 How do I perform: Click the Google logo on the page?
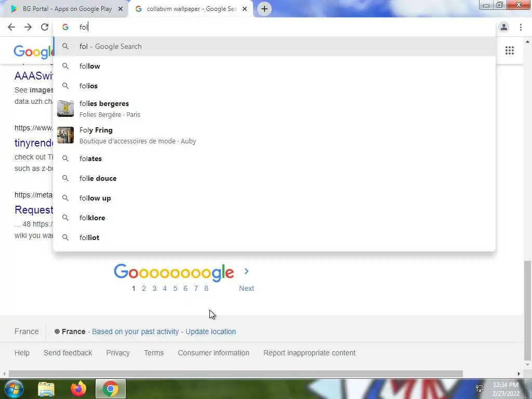33,51
